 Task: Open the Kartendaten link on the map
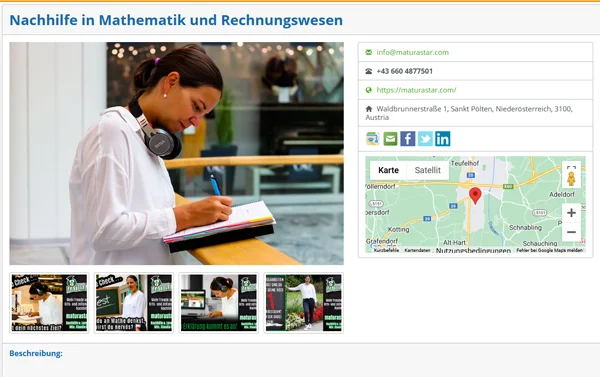click(417, 250)
